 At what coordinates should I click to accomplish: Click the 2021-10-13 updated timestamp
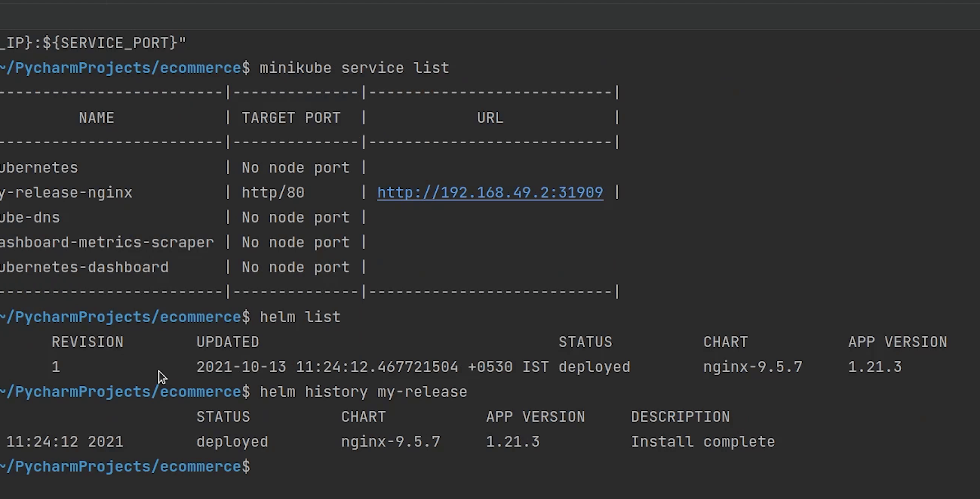click(241, 367)
